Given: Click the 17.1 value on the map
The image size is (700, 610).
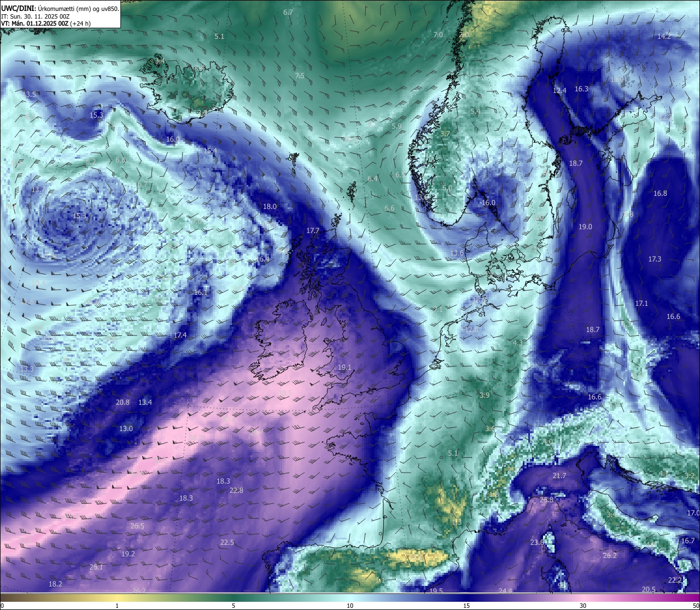Looking at the screenshot, I should (x=641, y=303).
